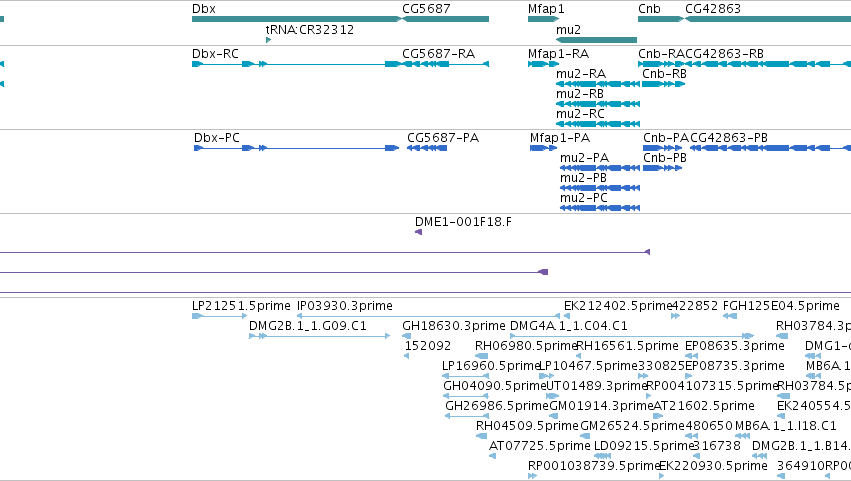Open the UT01489.3prime EST label
The image size is (851, 481).
(x=596, y=387)
